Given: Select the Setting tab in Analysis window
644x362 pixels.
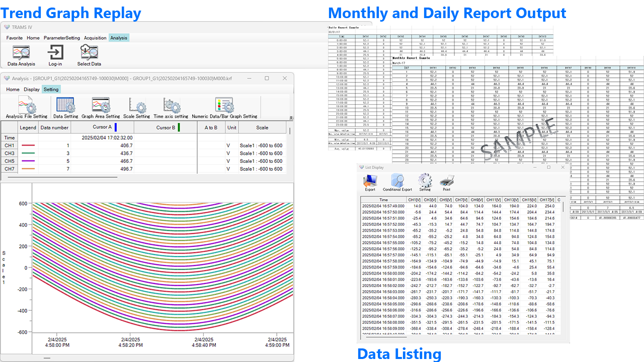Looking at the screenshot, I should [51, 89].
